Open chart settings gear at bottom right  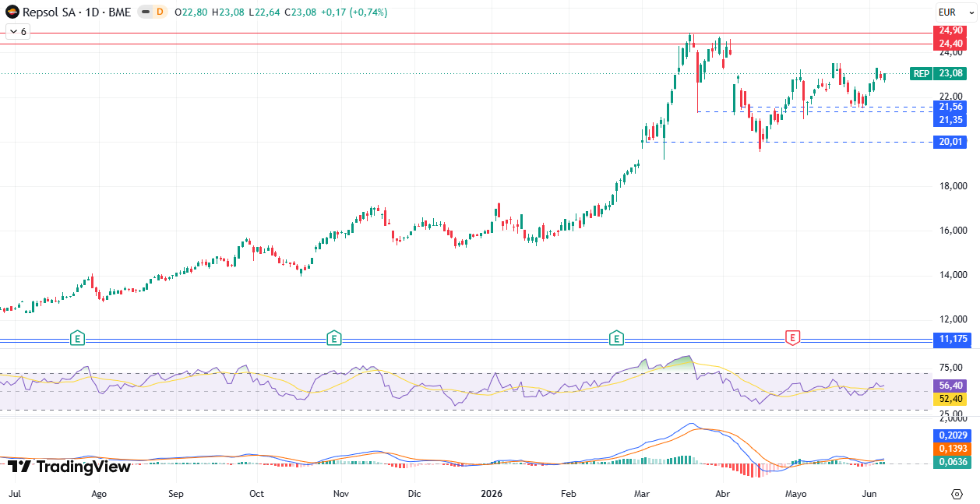pyautogui.click(x=957, y=494)
